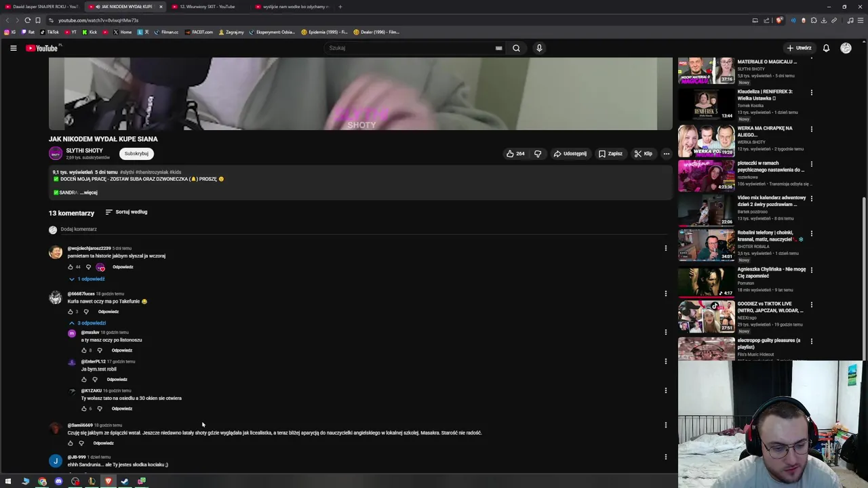Open Steam from the taskbar
Screen dimensions: 868x488
point(125,481)
